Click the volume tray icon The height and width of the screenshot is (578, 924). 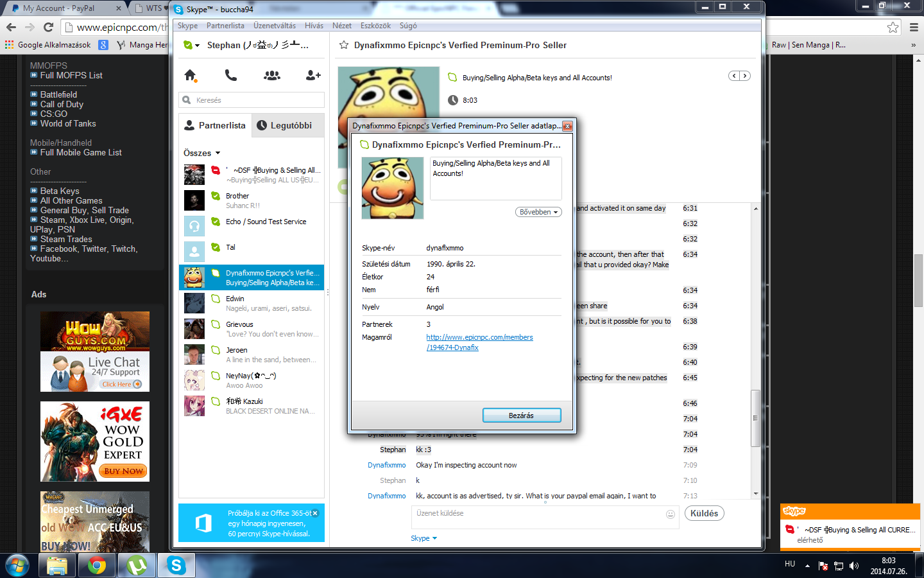click(854, 566)
